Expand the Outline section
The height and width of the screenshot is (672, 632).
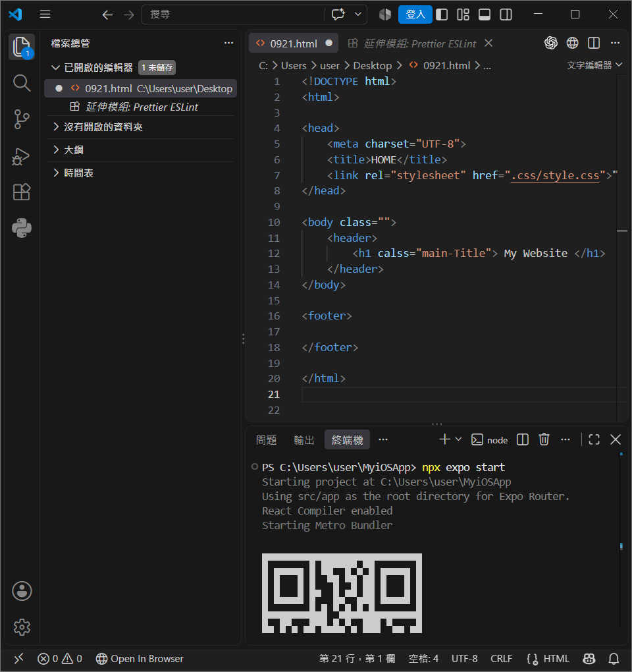(55, 150)
